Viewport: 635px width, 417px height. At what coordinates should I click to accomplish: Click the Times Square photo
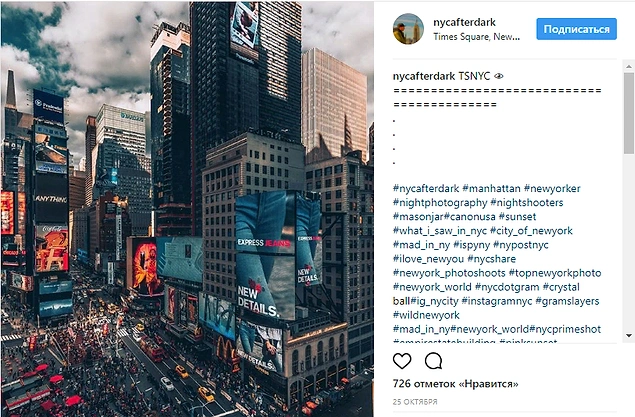[x=187, y=209]
